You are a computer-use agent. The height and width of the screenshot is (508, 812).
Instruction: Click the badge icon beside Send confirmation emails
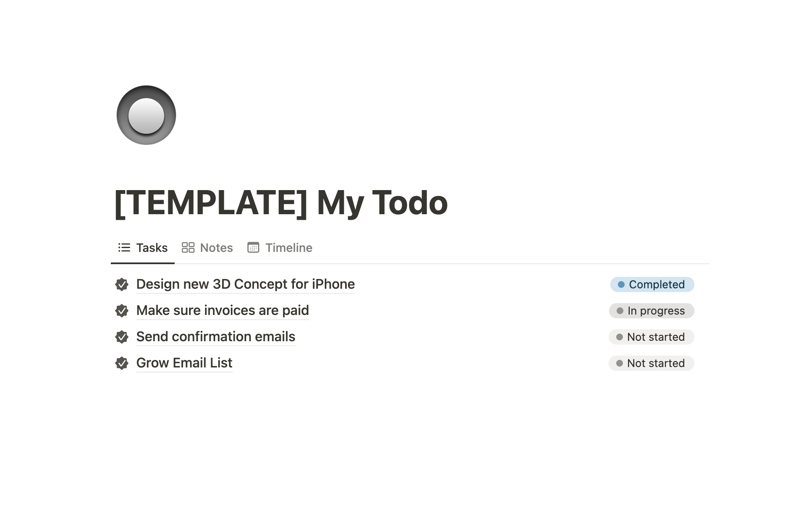click(x=122, y=337)
